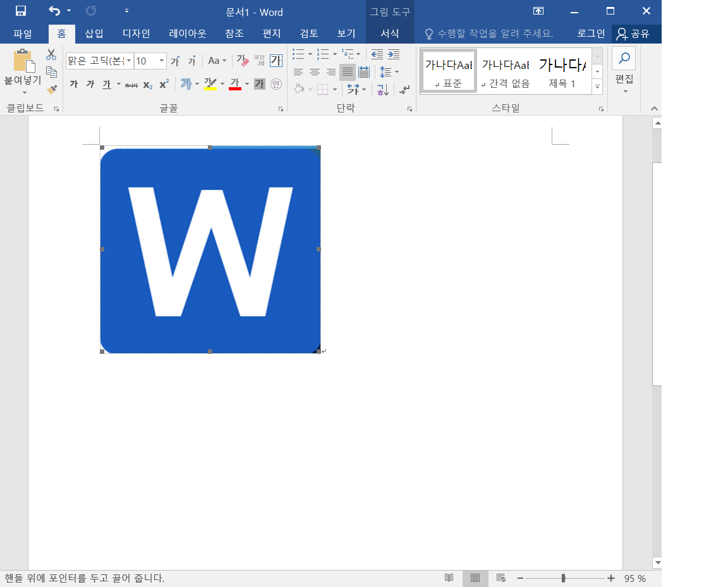Switch to the 삽입 tab

tap(94, 33)
